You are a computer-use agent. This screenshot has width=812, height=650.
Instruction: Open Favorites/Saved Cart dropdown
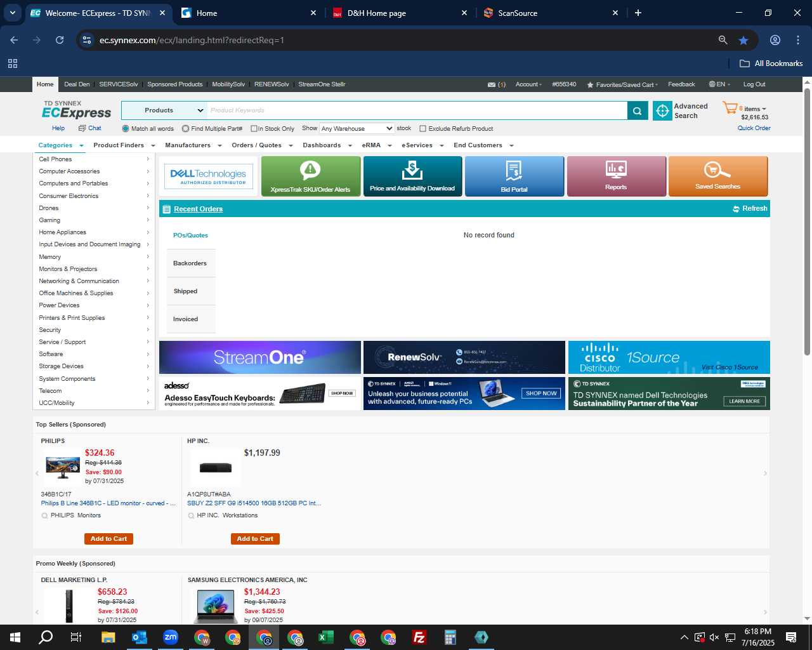622,84
